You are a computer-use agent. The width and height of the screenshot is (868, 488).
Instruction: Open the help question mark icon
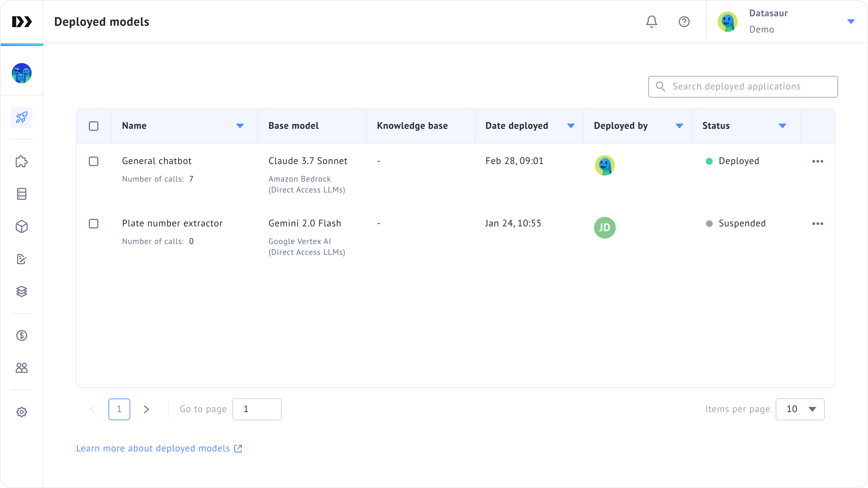[684, 22]
